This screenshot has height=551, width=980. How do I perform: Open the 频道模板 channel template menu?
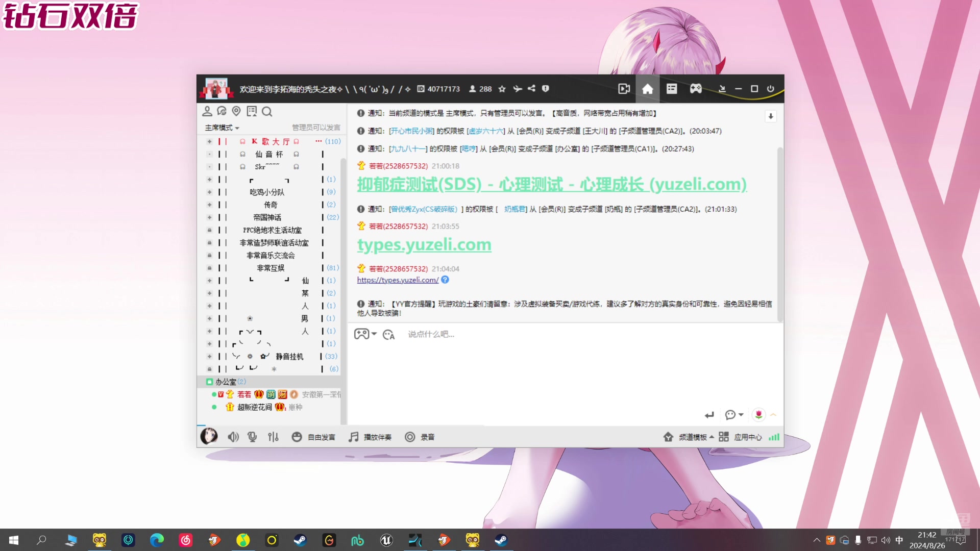click(689, 437)
